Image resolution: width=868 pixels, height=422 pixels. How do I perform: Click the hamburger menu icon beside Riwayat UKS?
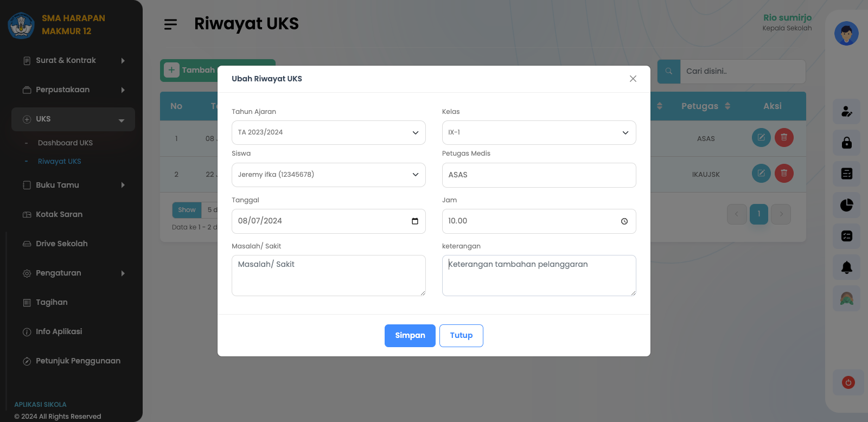tap(171, 24)
